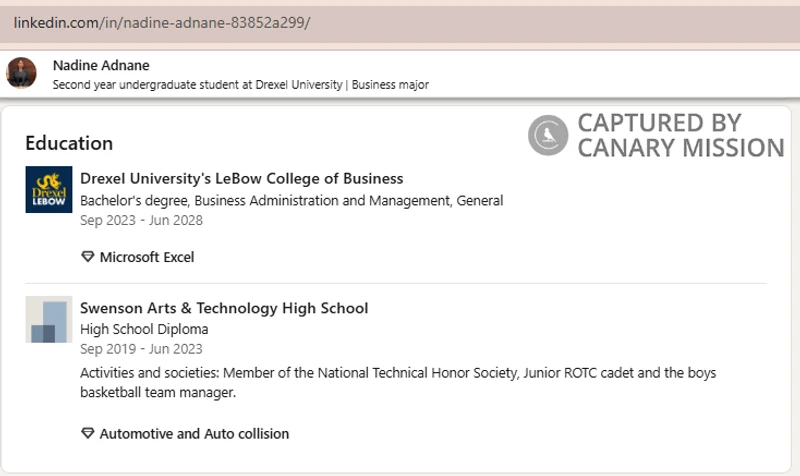Click the diamond icon beside Automotive and Auto collision
The image size is (800, 476).
[88, 433]
